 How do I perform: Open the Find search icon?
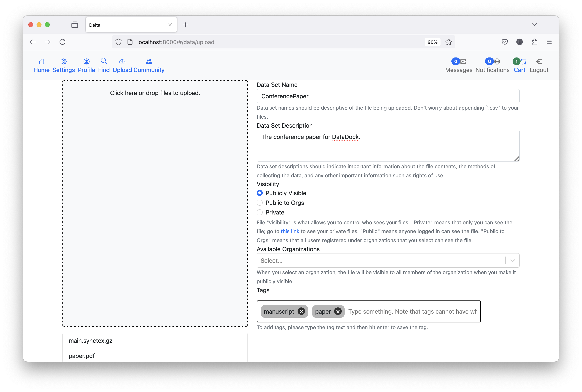pos(104,61)
